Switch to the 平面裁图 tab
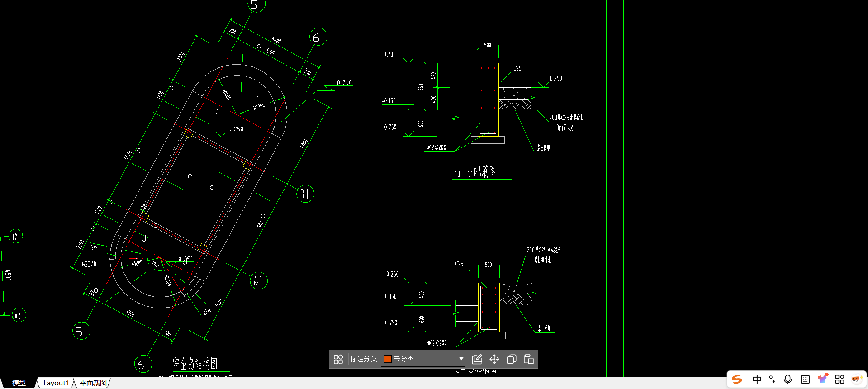 [93, 383]
